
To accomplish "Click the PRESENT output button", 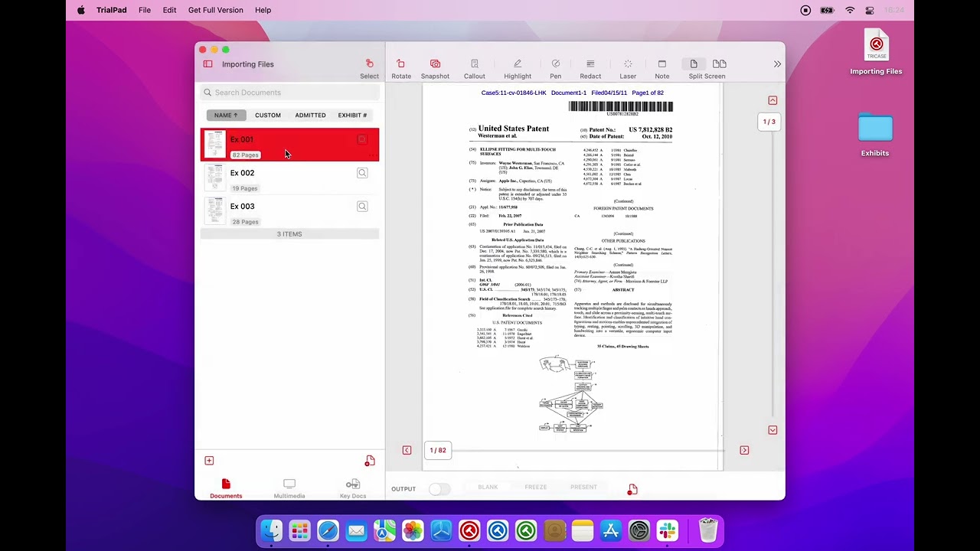I will point(583,487).
